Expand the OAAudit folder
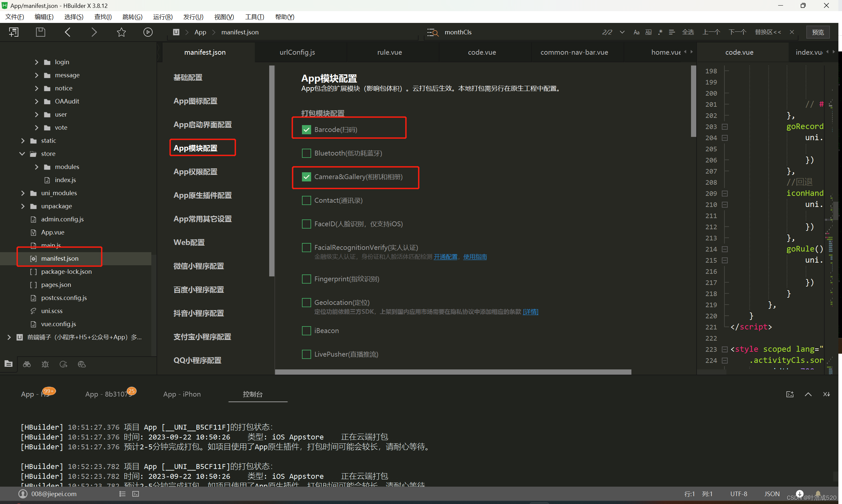Screen dimensions: 842x504 (37, 101)
